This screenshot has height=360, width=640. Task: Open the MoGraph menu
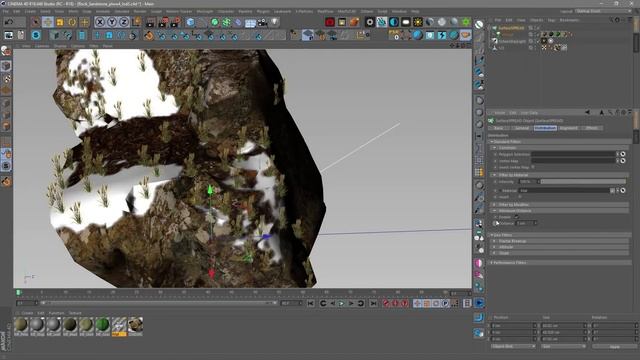tap(205, 11)
